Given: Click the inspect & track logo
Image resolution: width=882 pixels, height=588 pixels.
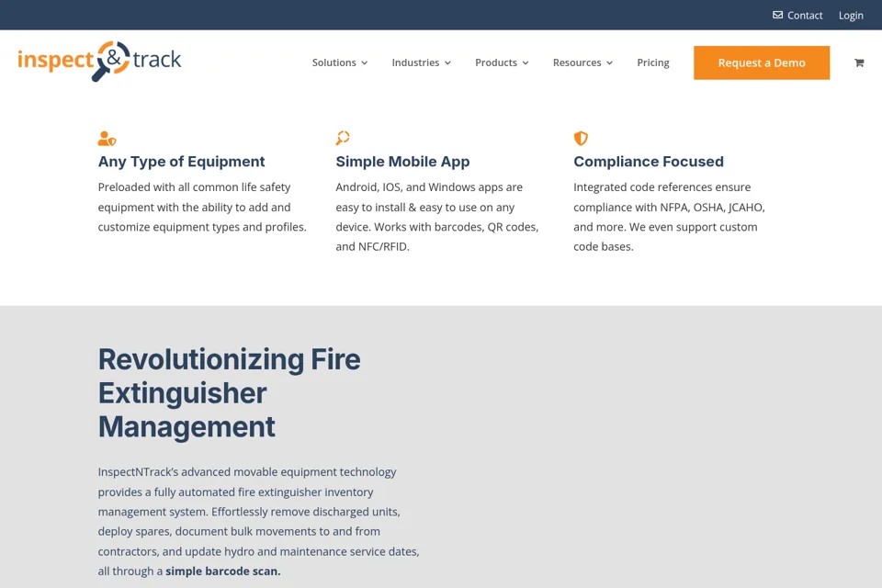Looking at the screenshot, I should point(99,61).
